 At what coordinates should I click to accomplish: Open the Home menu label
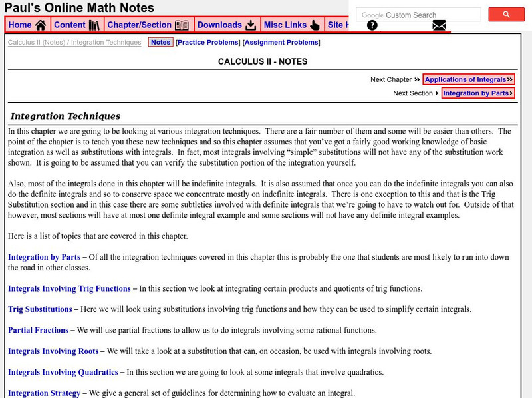20,25
